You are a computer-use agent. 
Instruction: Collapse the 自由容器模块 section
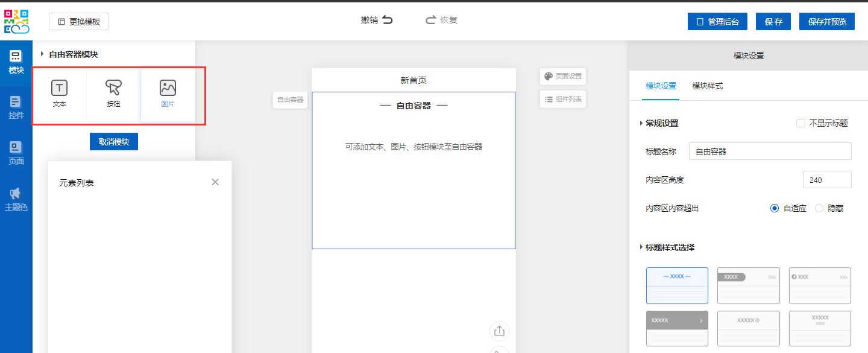point(42,54)
